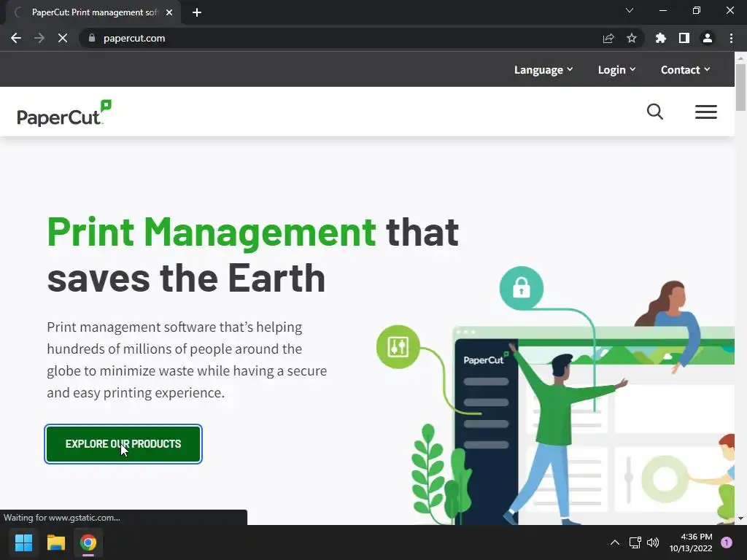The height and width of the screenshot is (560, 747).
Task: Open the Windows Start menu
Action: click(x=23, y=542)
